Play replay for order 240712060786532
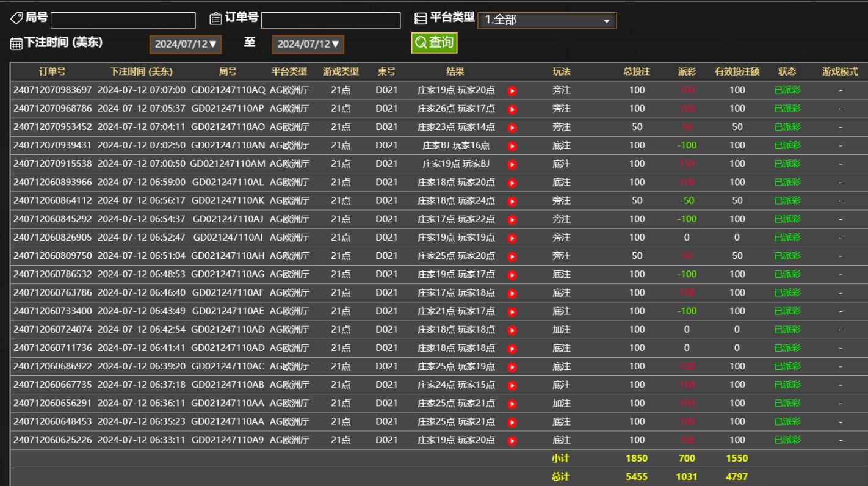868x486 pixels. click(512, 275)
